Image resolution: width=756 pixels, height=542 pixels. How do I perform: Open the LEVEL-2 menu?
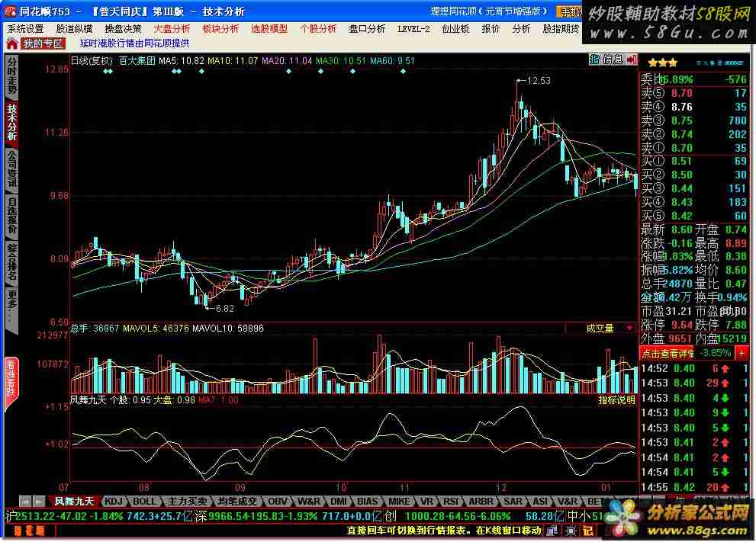413,29
